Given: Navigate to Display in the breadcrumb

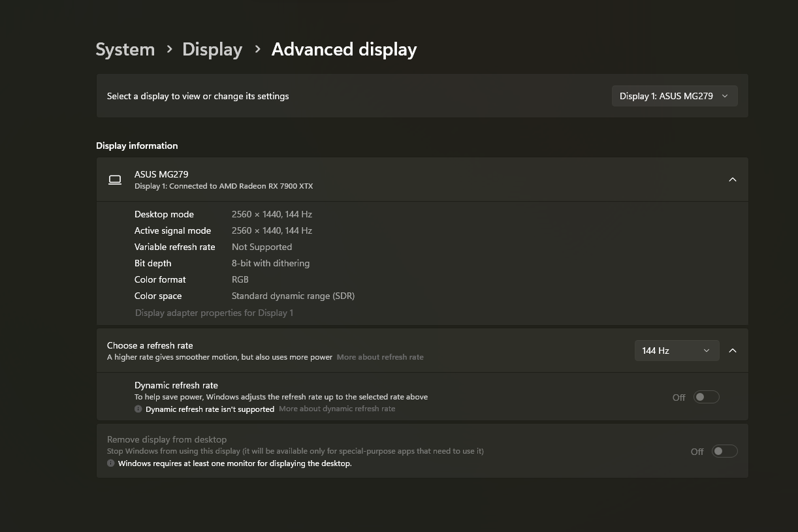Looking at the screenshot, I should [x=212, y=50].
